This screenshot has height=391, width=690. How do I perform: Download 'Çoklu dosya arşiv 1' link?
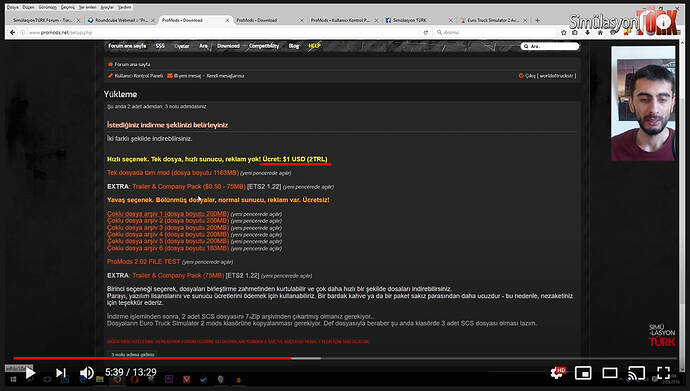tap(168, 214)
